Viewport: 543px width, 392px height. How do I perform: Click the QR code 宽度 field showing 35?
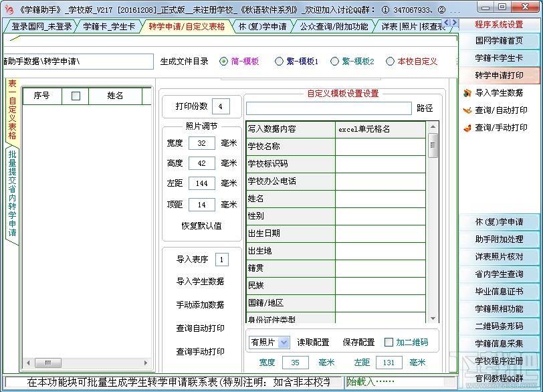coord(296,363)
